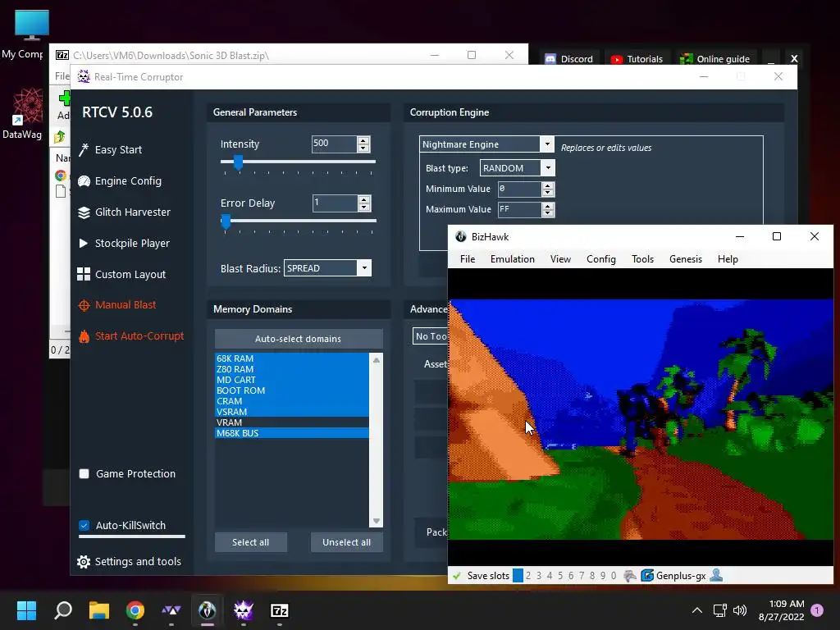
Task: Click Unselect all domains button
Action: coord(347,542)
